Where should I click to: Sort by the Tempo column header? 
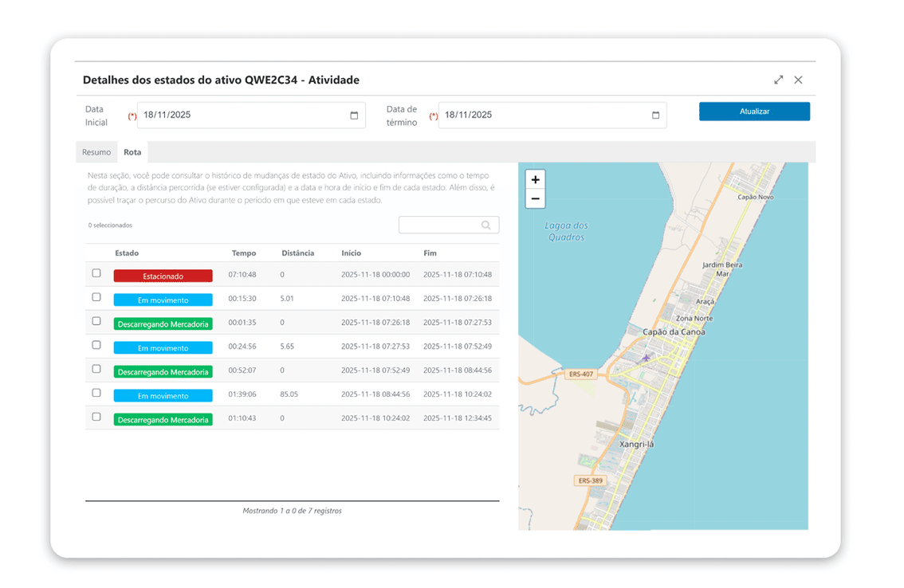(x=245, y=253)
